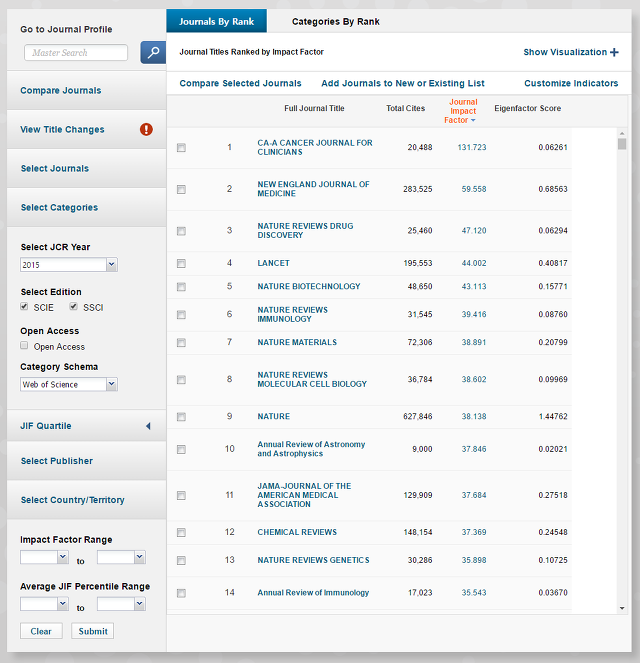Screen dimensions: 640x663
Task: Open the CHEMICAL REVIEWS journal link
Action: pos(297,532)
